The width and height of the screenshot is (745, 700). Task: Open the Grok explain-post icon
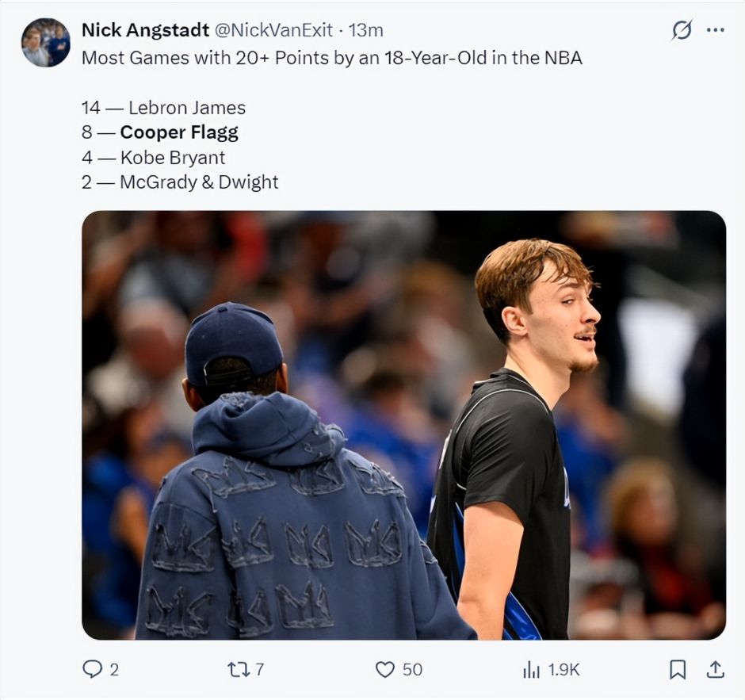tap(682, 30)
